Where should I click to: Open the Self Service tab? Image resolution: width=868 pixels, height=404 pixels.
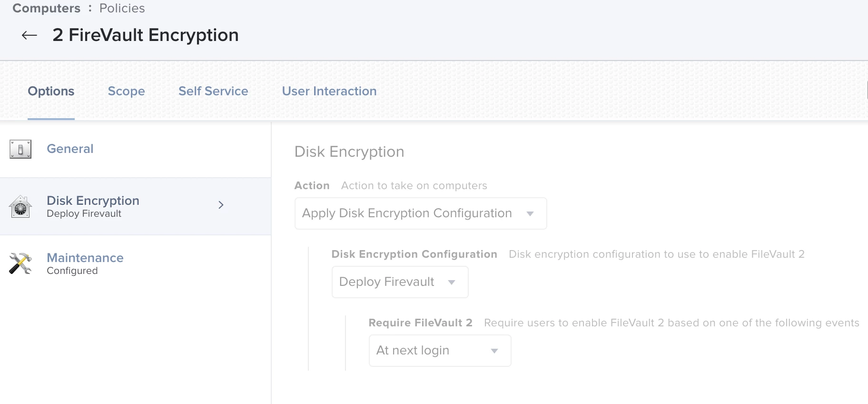click(x=213, y=91)
